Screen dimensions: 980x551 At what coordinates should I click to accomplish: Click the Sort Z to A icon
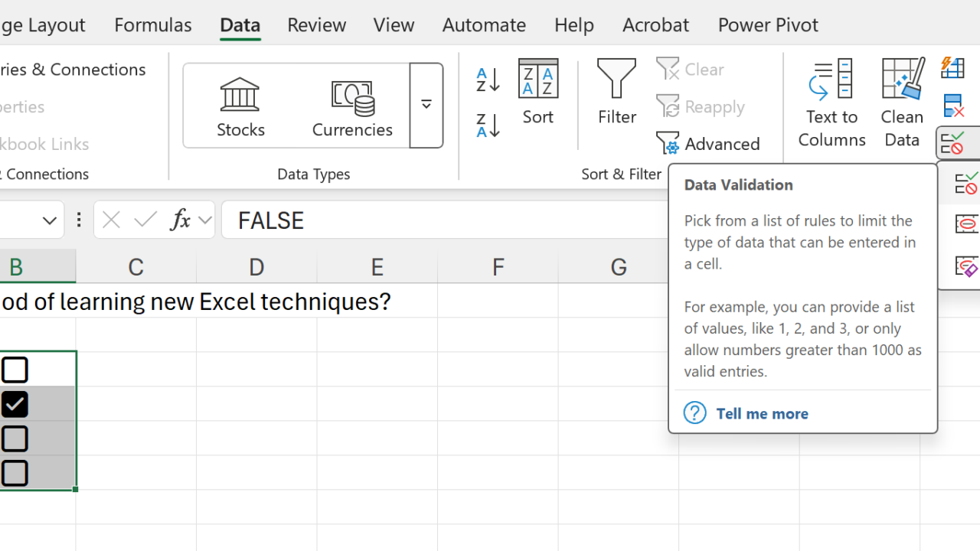[x=488, y=125]
